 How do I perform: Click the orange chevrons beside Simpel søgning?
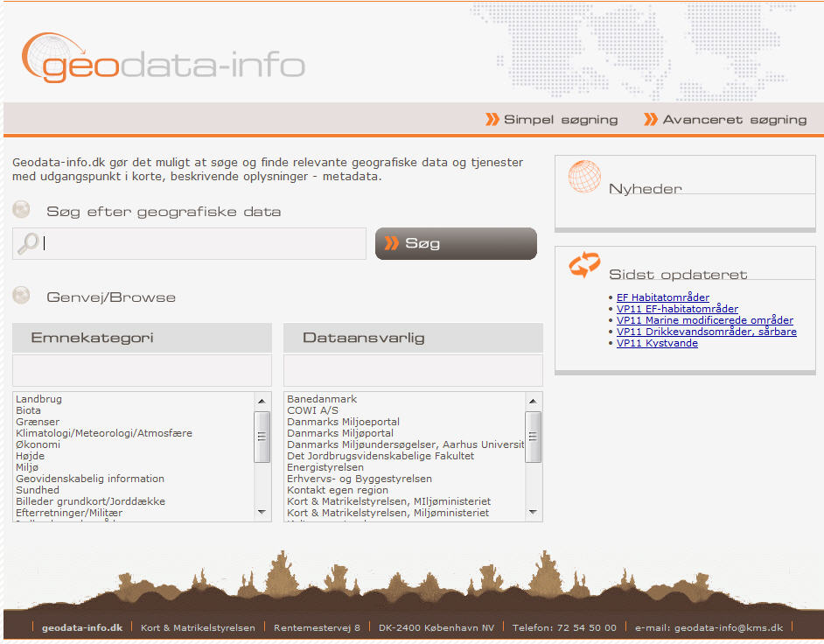[x=492, y=120]
